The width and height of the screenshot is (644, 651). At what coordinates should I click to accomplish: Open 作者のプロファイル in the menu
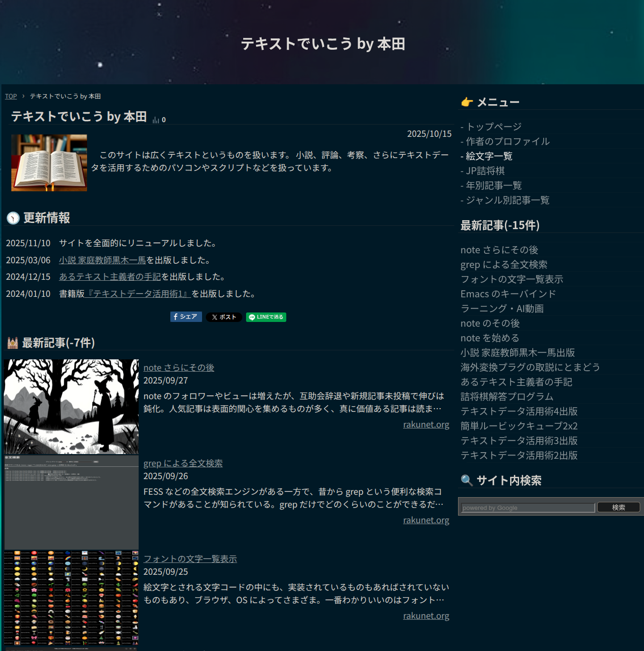point(507,142)
